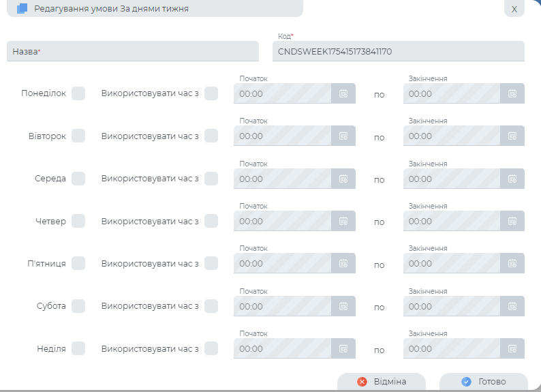Click the Четвер Закінчення time field
This screenshot has height=392, width=541.
[x=452, y=221]
